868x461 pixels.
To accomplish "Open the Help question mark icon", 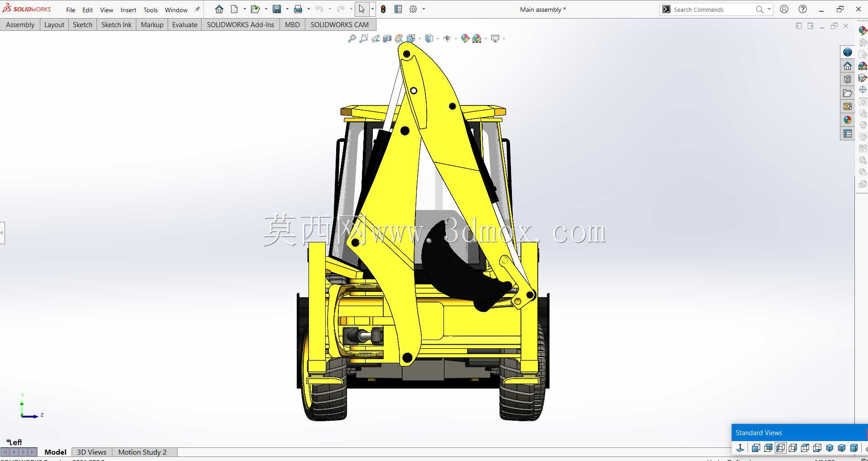I will pyautogui.click(x=803, y=9).
